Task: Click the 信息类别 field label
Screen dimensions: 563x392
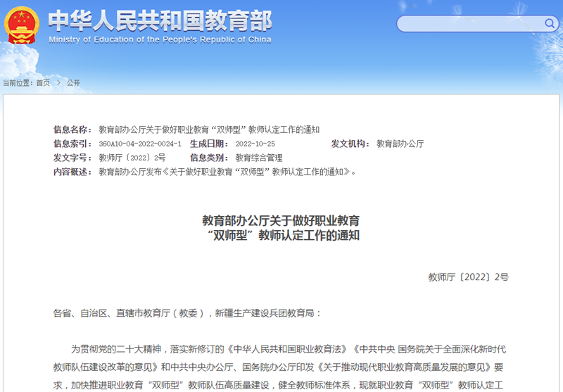Action: 209,158
